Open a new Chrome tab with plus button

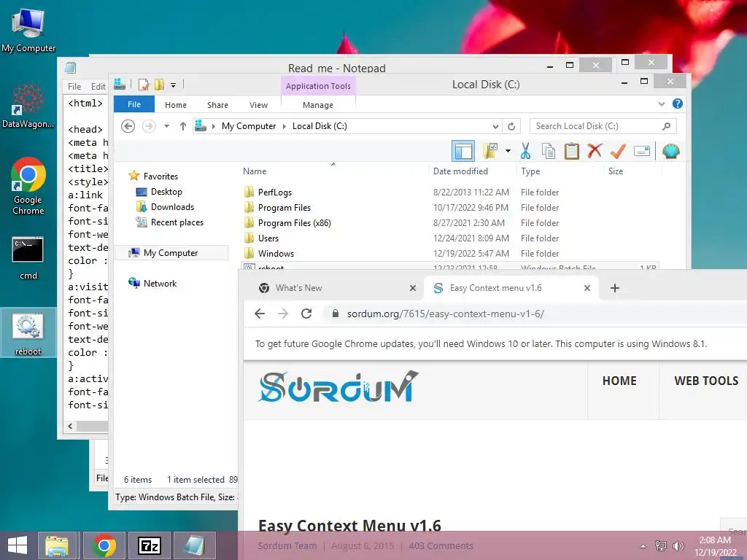point(614,288)
